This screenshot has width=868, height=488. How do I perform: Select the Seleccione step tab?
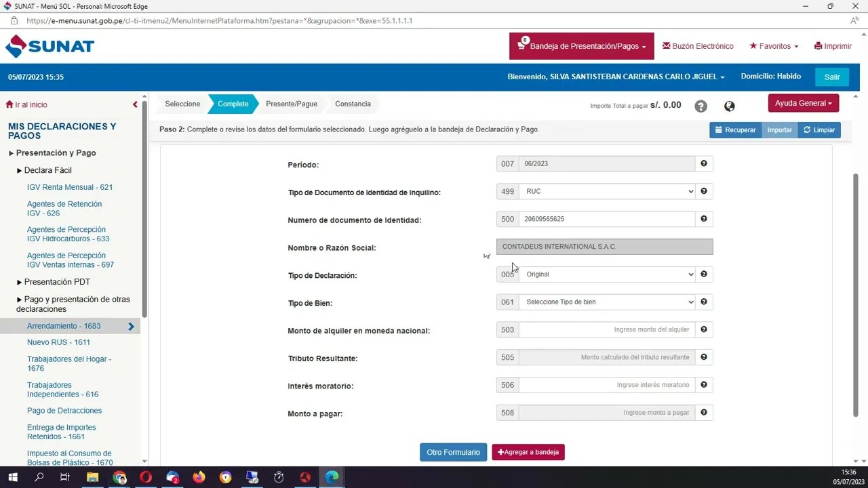(x=182, y=104)
